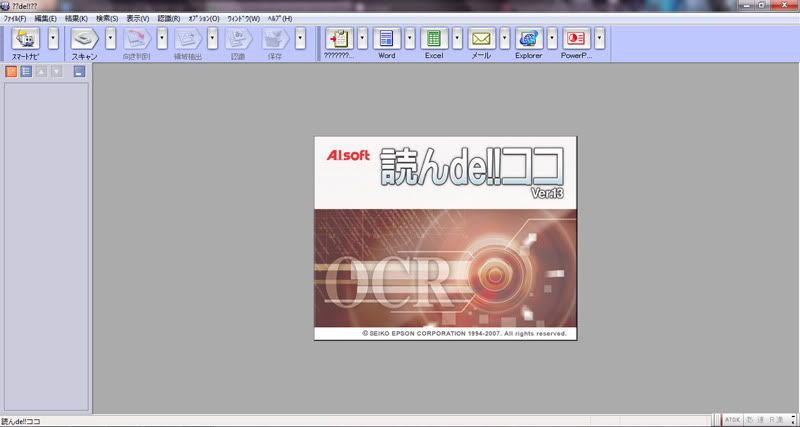The image size is (800, 427).
Task: Open the clipboard transfer dropdown arrow
Action: (x=362, y=39)
